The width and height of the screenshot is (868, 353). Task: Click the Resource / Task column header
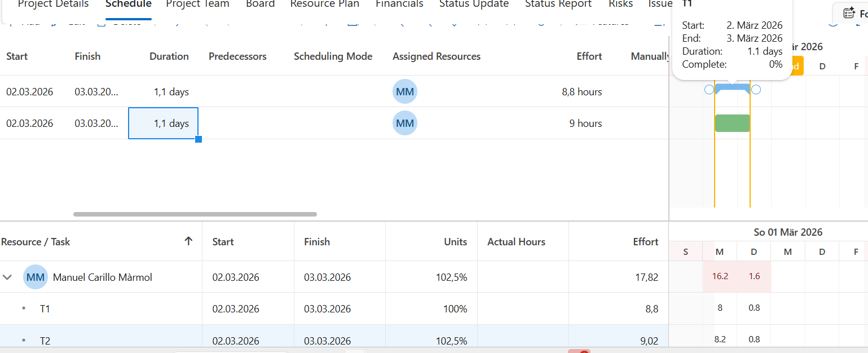click(x=36, y=241)
